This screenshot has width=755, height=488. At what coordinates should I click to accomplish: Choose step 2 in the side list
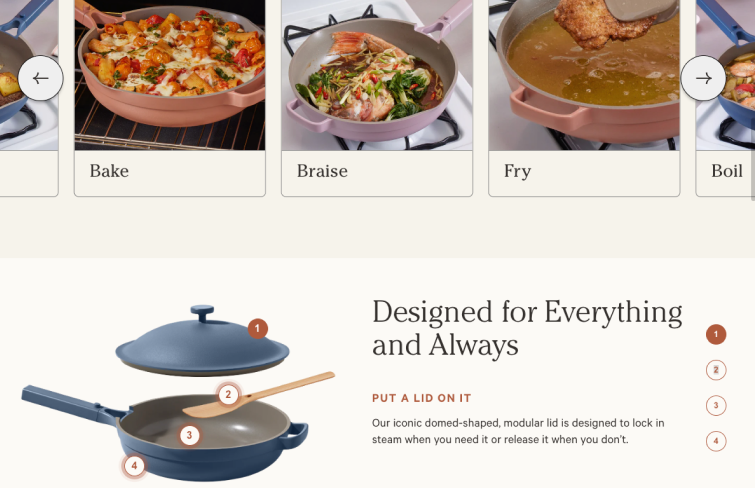pyautogui.click(x=716, y=370)
